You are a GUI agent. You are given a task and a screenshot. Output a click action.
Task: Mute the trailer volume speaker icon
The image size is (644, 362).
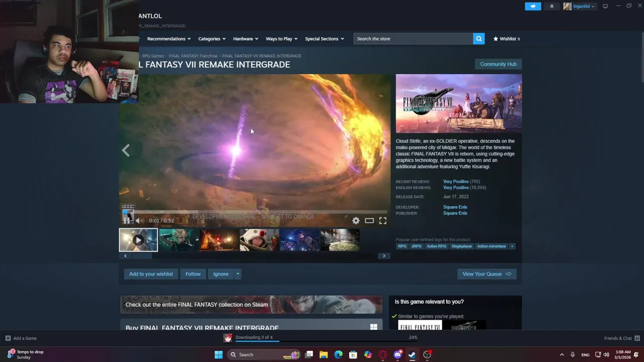click(139, 221)
